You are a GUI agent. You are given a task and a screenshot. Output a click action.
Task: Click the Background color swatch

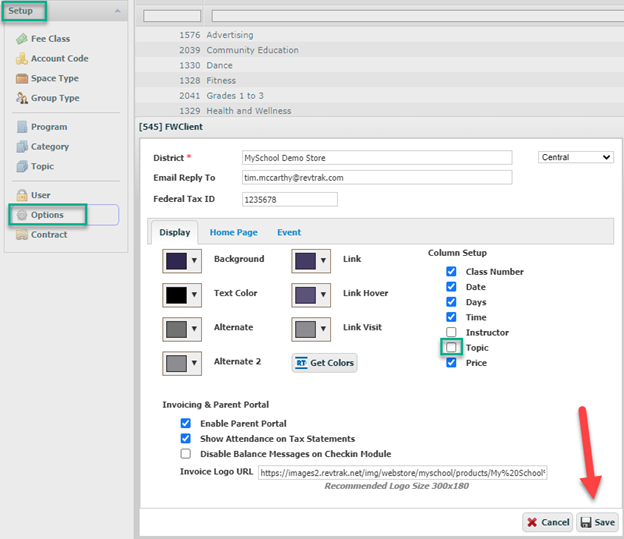(176, 261)
